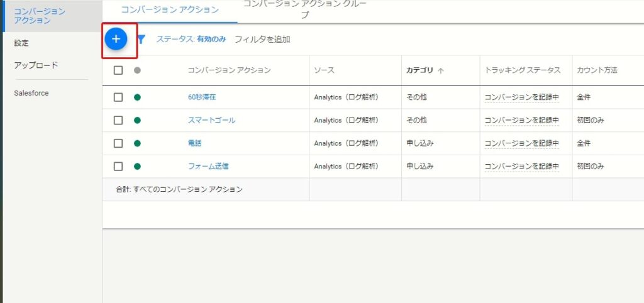Viewport: 644px width, 303px height.
Task: Click 初回のみ count method in スマートゴール row
Action: pos(591,120)
